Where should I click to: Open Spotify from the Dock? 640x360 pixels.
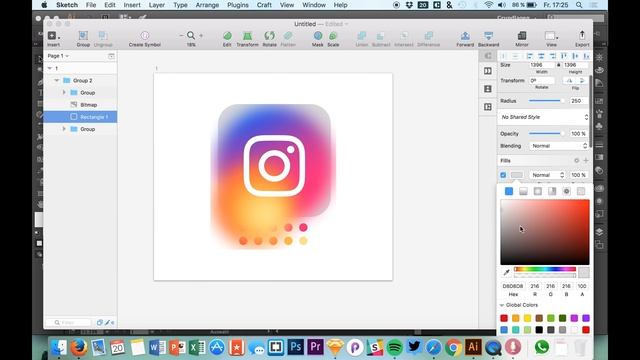click(394, 347)
